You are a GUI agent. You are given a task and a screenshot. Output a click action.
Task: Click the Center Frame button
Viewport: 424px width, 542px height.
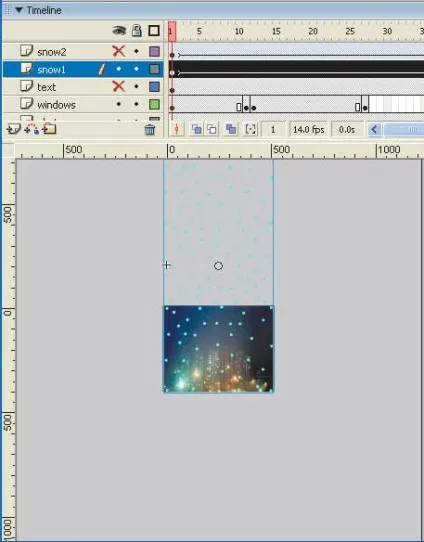click(x=177, y=129)
